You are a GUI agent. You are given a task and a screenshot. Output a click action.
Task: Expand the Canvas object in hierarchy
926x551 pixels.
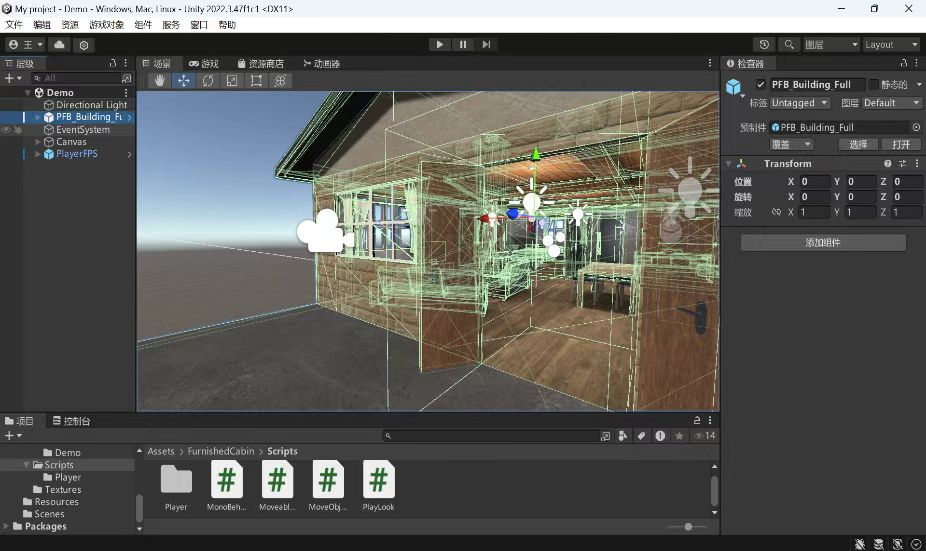coord(38,142)
